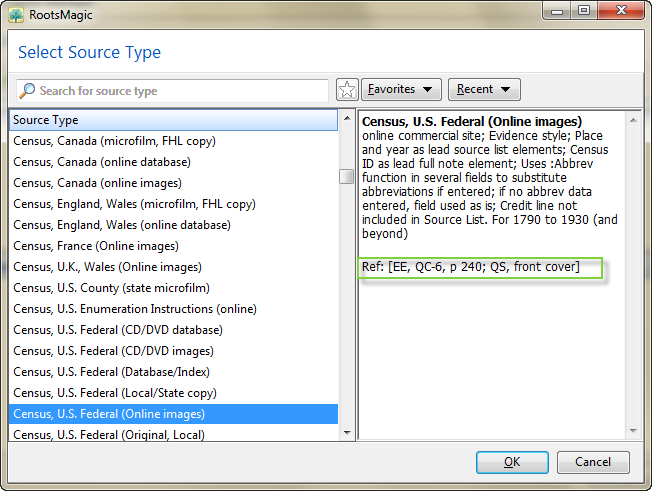Click highlighted Census, U.S. Federal (Online images) row
652x491 pixels.
173,414
